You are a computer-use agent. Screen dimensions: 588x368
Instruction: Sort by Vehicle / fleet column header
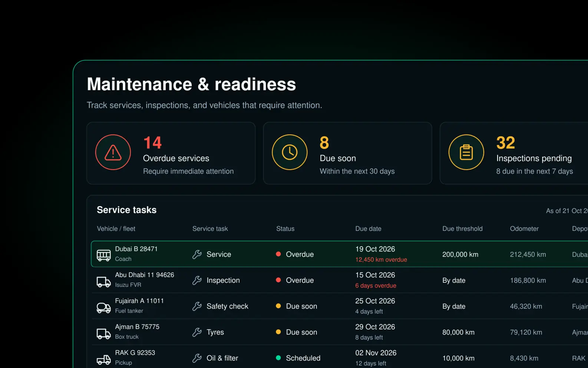pos(116,229)
